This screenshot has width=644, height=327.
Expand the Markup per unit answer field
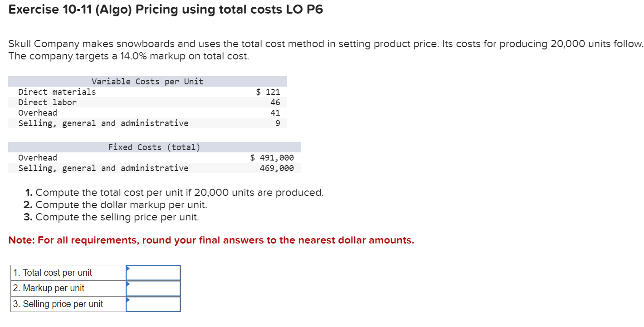153,288
